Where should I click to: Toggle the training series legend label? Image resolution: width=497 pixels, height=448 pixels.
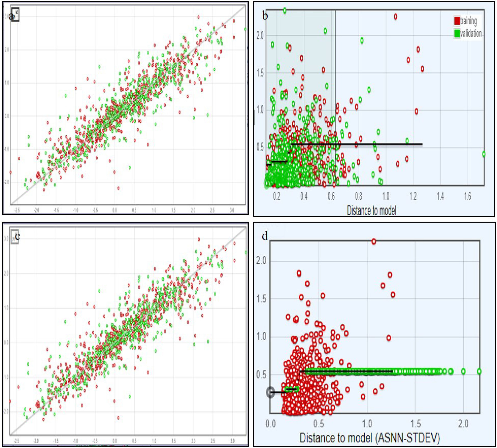[x=468, y=21]
